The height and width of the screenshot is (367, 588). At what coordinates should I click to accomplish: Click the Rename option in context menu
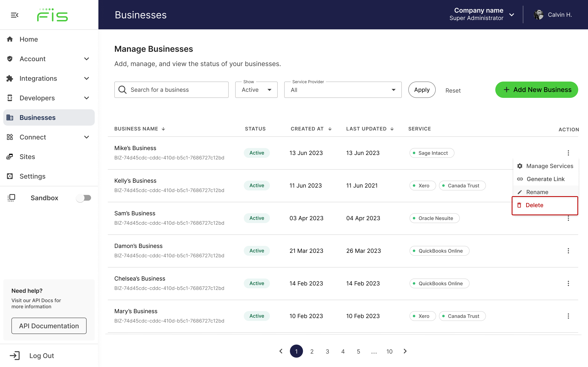click(537, 191)
